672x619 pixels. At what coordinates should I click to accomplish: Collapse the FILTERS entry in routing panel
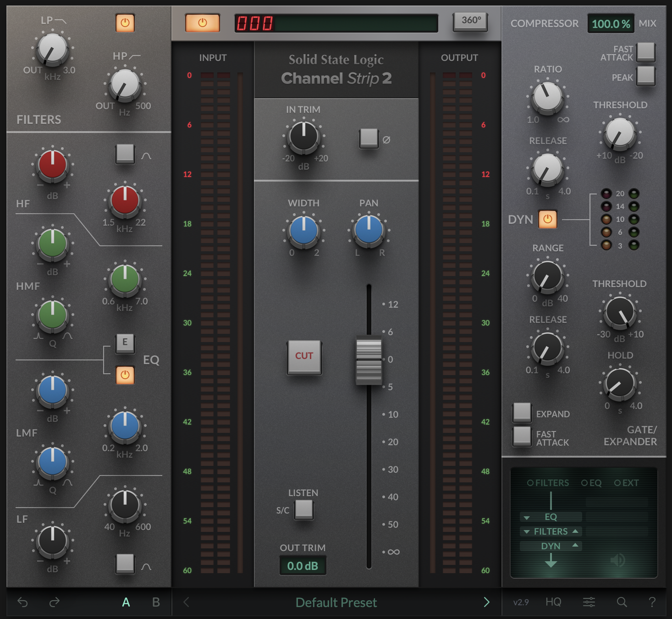574,531
